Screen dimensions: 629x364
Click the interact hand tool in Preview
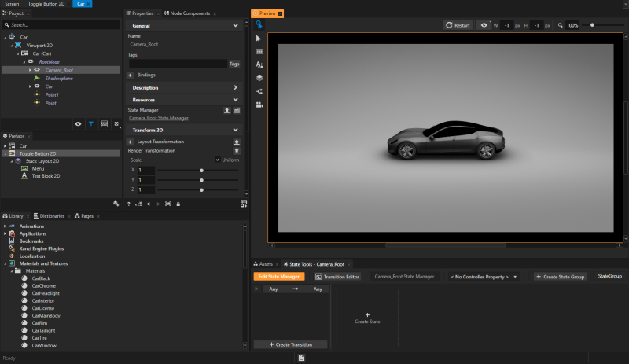(259, 25)
